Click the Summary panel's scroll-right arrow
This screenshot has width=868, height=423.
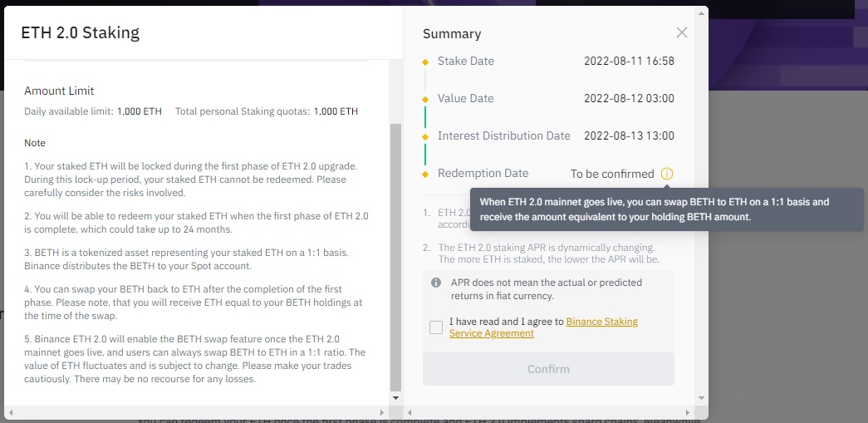(x=689, y=412)
